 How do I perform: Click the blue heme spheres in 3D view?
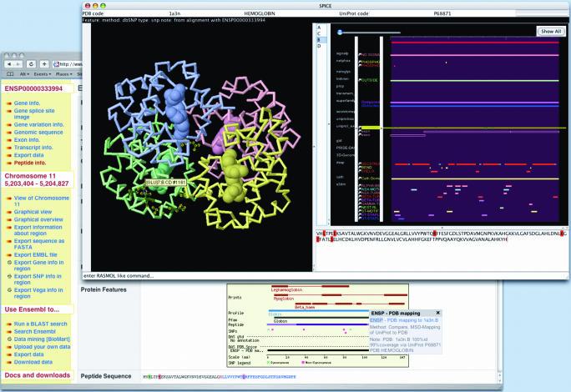[177, 111]
